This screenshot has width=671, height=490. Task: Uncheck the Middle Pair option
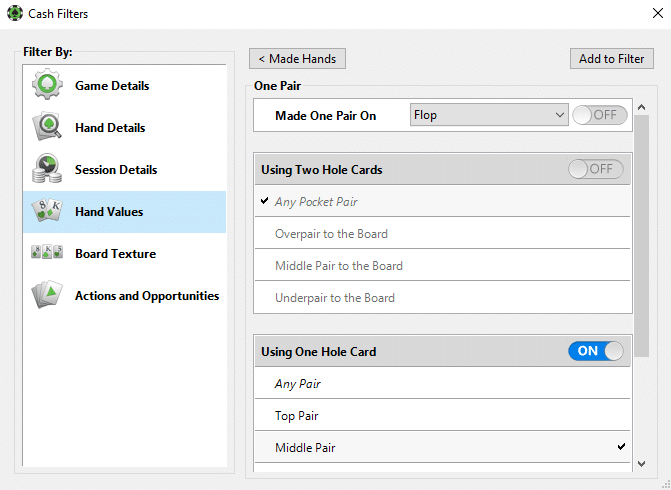tap(442, 447)
